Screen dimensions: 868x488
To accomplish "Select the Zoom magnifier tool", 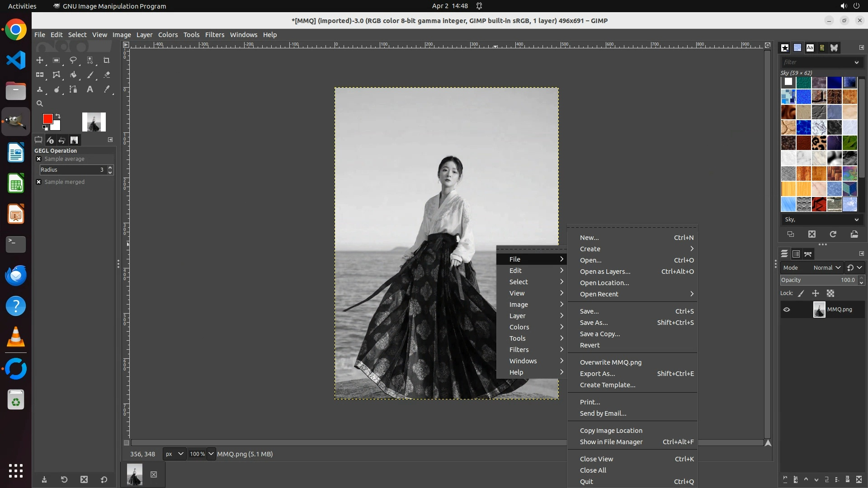I will coord(40,103).
